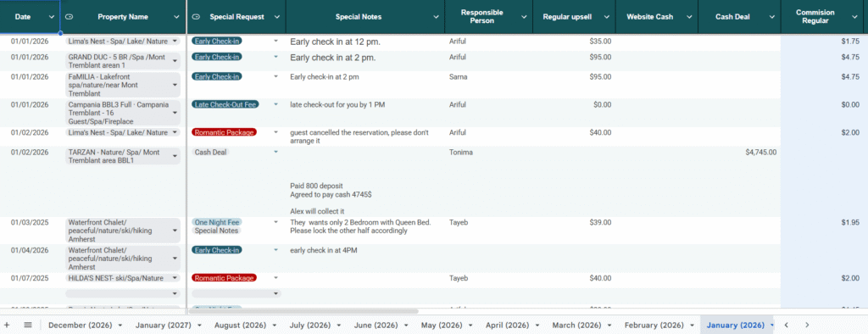
Task: Click the dropdown-type icon beside Property Name header
Action: coord(70,17)
